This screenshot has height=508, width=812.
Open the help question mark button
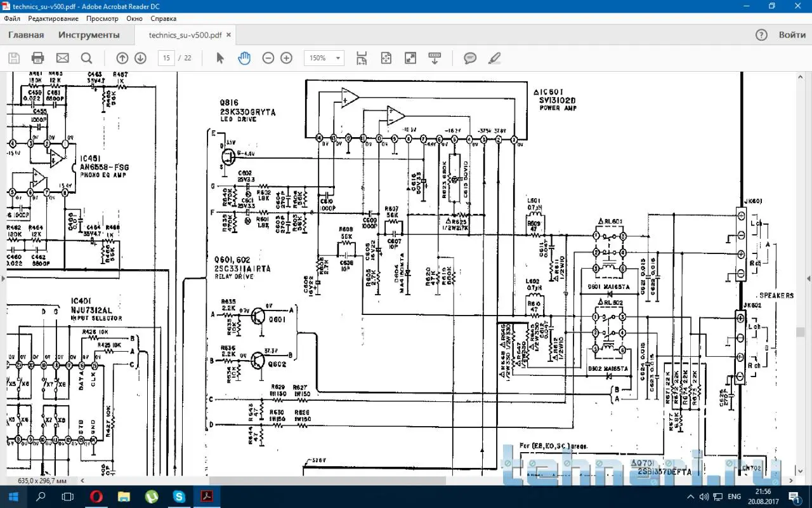(762, 35)
